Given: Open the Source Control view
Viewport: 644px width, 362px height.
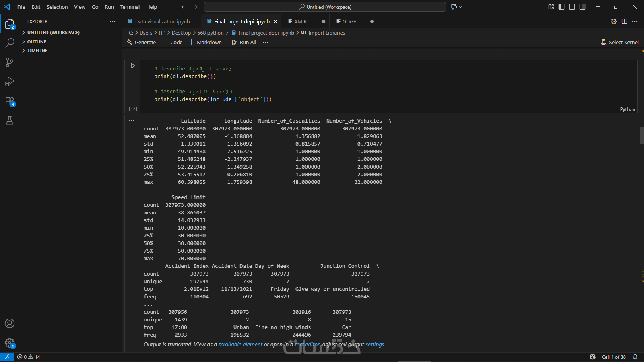Looking at the screenshot, I should coord(10,62).
